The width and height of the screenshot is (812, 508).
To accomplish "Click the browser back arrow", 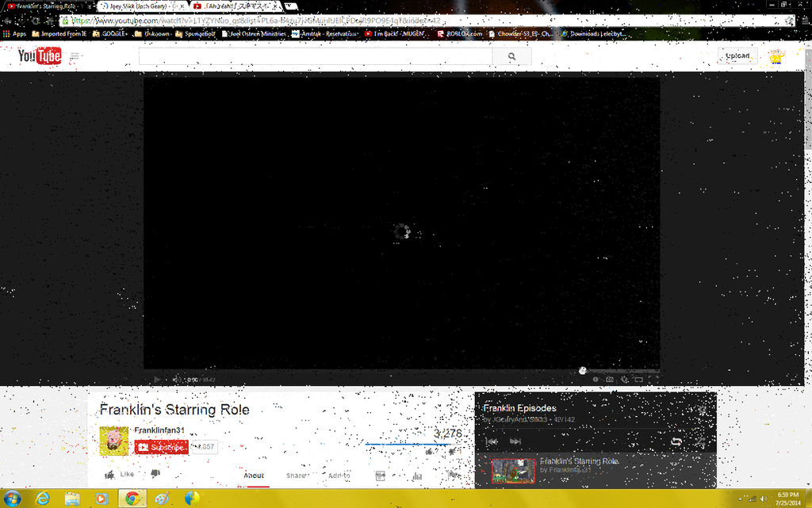I will pyautogui.click(x=8, y=21).
